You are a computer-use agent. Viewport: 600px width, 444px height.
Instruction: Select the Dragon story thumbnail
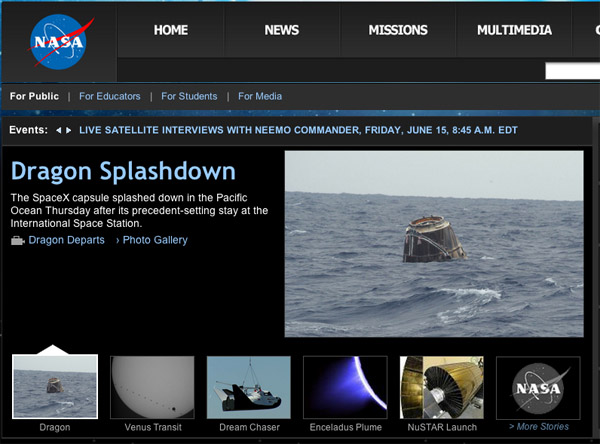pyautogui.click(x=55, y=387)
